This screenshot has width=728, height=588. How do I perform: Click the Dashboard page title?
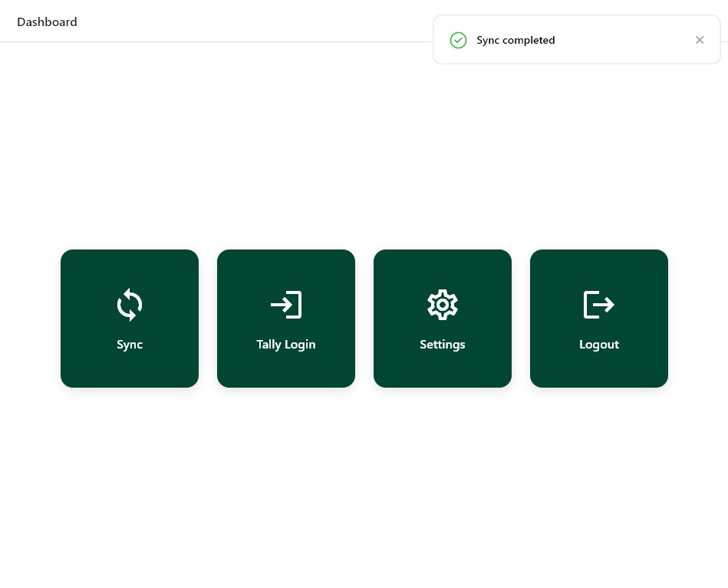[x=47, y=21]
